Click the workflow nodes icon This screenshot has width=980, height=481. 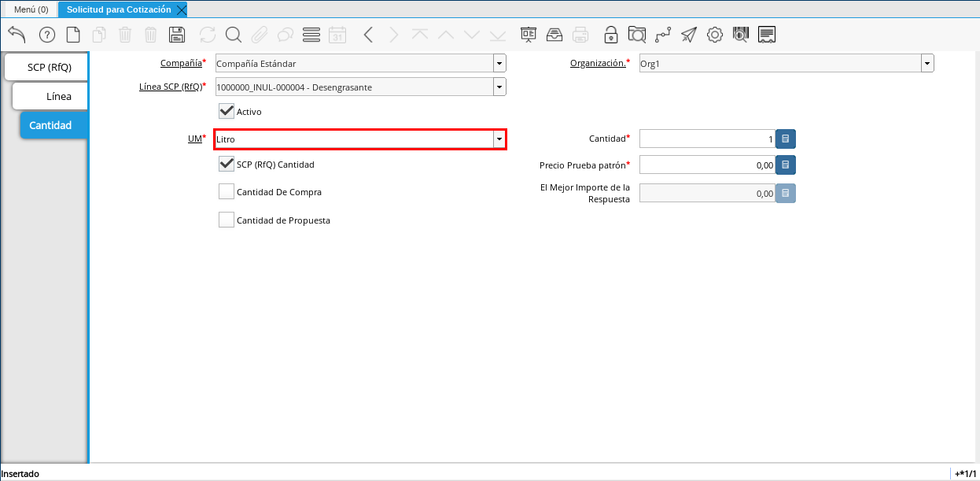pyautogui.click(x=663, y=35)
